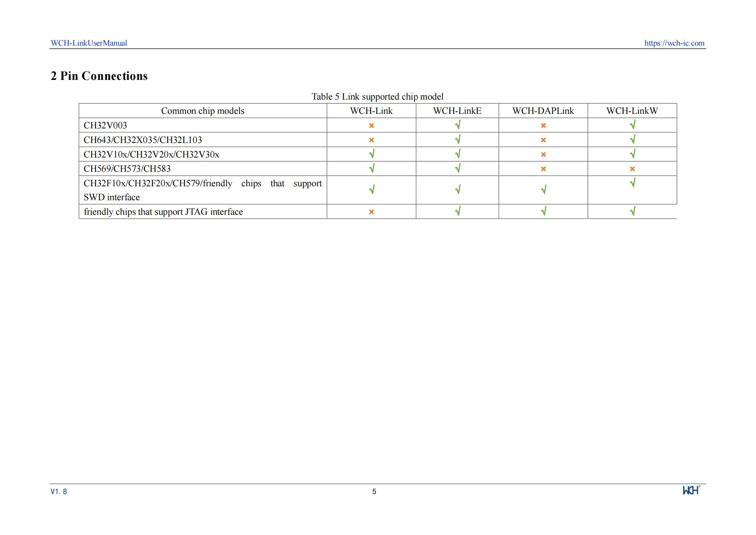The image size is (756, 535).
Task: Click the WCH logo in footer
Action: pyautogui.click(x=690, y=490)
